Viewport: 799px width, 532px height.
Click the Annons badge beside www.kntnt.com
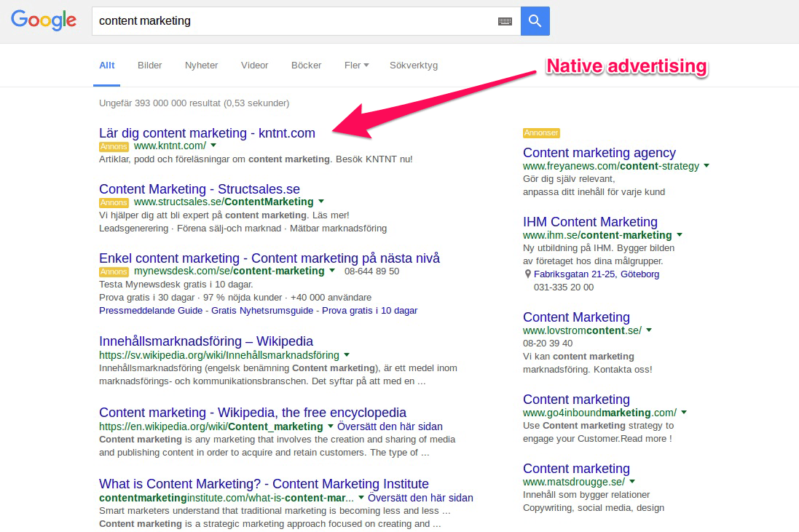tap(114, 146)
